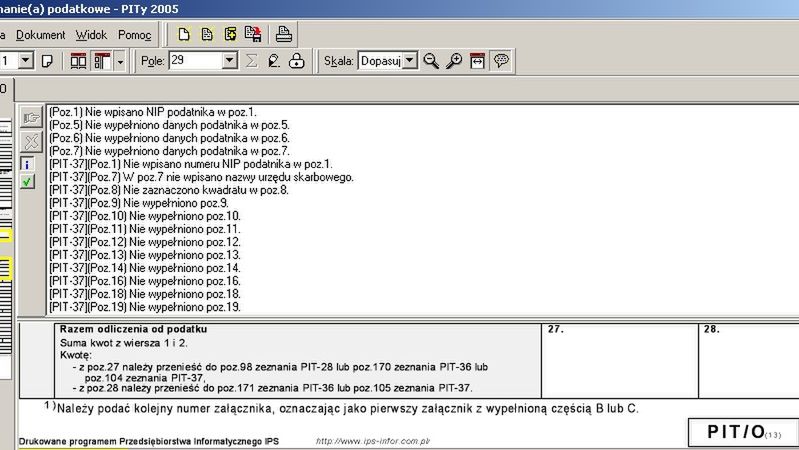Screen dimensions: 799x450
Task: Create a new blank document
Action: coord(183,34)
